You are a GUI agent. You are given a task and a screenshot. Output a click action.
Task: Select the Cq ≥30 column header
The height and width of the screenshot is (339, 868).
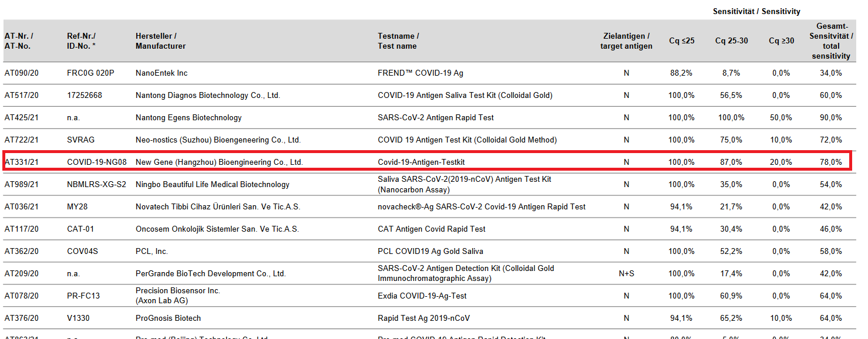click(x=781, y=41)
